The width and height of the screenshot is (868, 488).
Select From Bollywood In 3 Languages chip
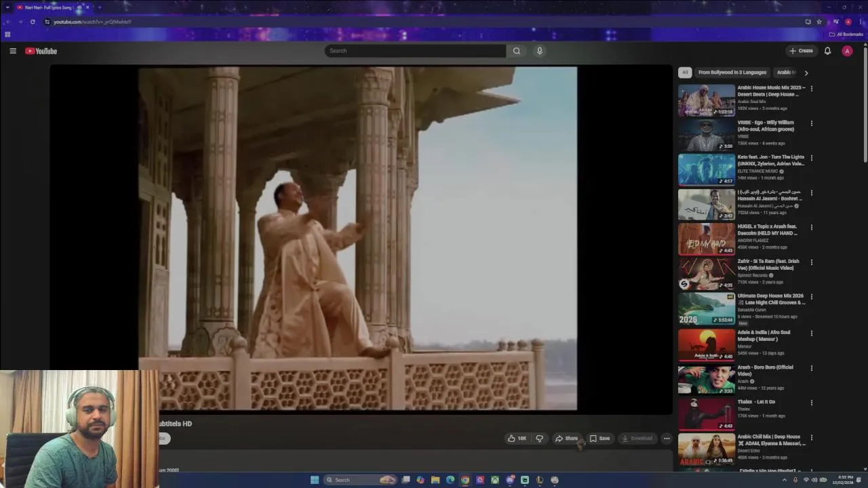tap(732, 73)
